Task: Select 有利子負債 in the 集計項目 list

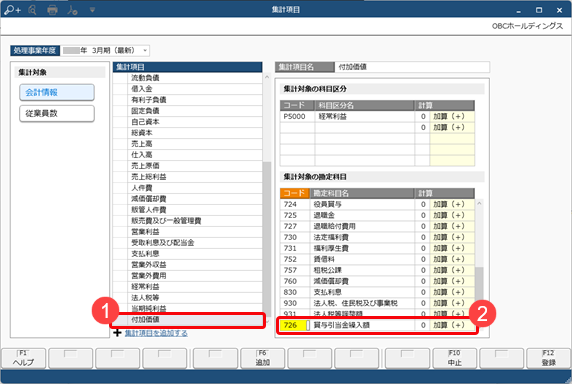Action: click(188, 100)
